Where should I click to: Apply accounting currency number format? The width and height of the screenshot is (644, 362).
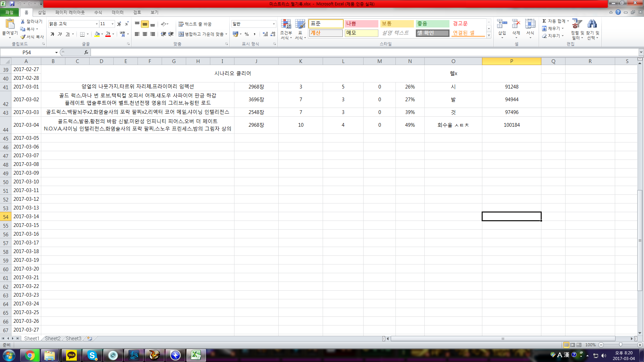pyautogui.click(x=235, y=34)
